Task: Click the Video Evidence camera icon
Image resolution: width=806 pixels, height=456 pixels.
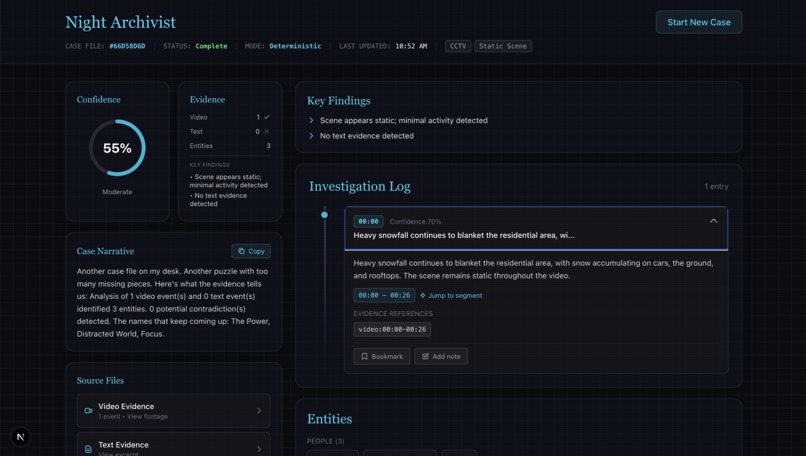Action: (88, 411)
